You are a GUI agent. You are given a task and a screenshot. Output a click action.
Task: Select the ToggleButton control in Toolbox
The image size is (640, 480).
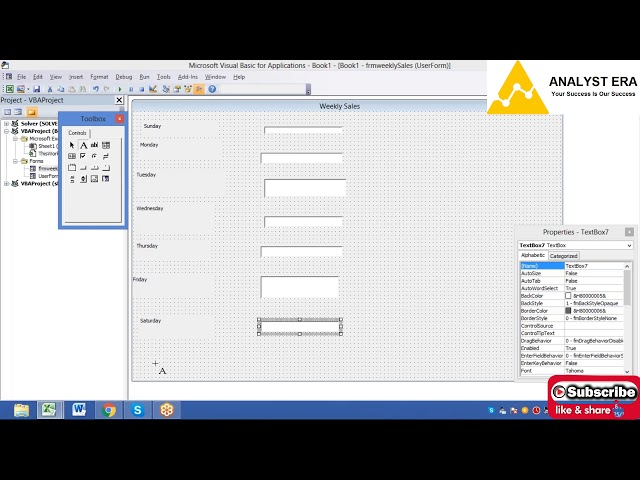pyautogui.click(x=106, y=156)
